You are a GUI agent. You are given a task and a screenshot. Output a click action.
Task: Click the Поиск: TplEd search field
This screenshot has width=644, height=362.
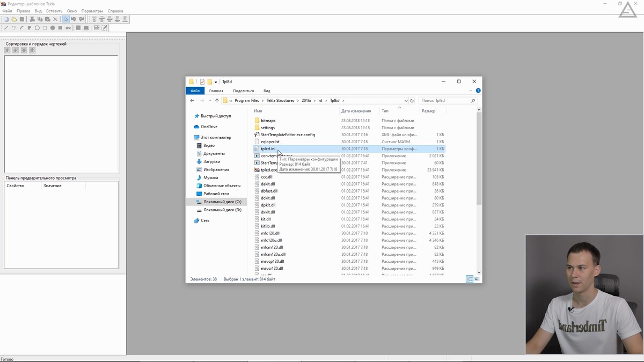(x=444, y=100)
